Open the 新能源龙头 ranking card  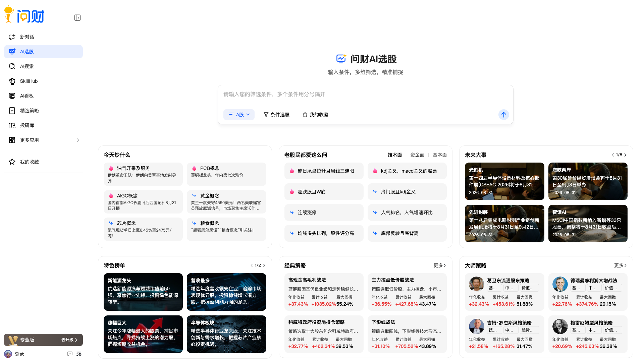coord(143,292)
